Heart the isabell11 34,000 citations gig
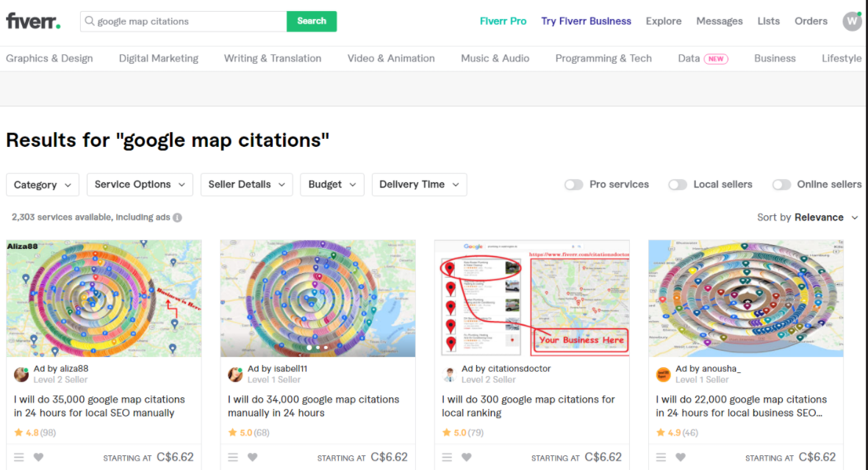868x470 pixels. point(253,458)
